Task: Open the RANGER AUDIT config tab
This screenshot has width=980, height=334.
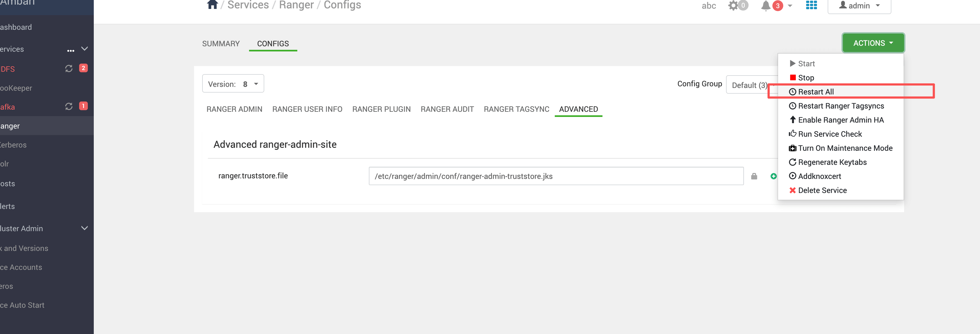Action: pyautogui.click(x=447, y=109)
